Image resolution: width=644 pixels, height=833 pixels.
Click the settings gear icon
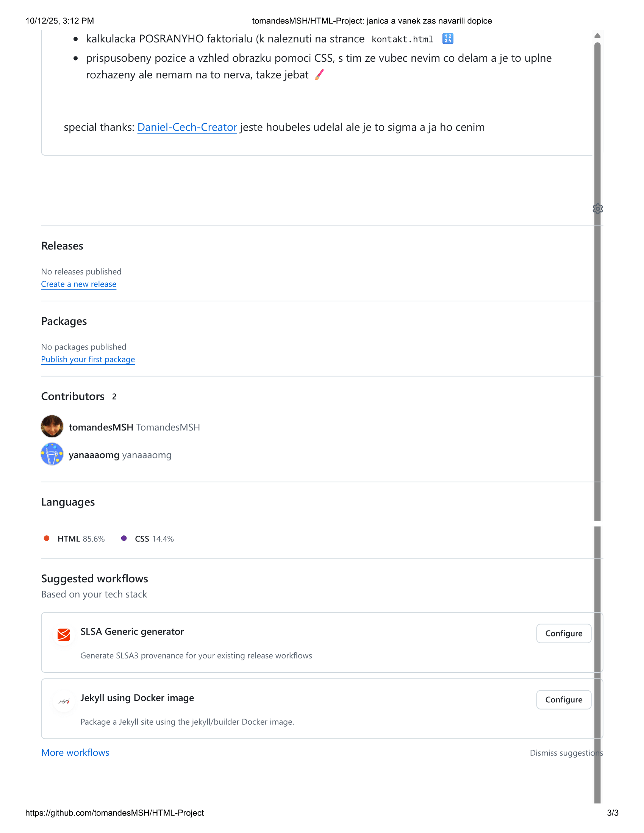pyautogui.click(x=597, y=209)
